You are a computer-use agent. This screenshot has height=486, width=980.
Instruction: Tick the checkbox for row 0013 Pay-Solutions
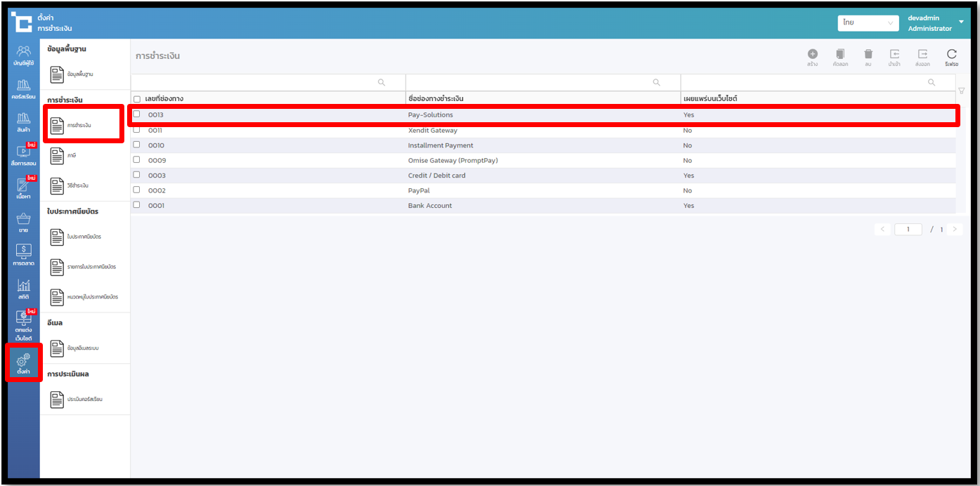click(137, 114)
